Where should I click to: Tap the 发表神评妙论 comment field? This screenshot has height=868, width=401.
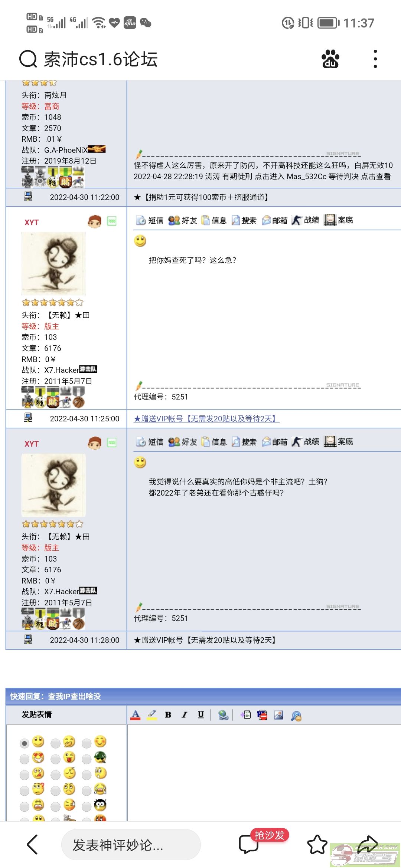point(131,845)
